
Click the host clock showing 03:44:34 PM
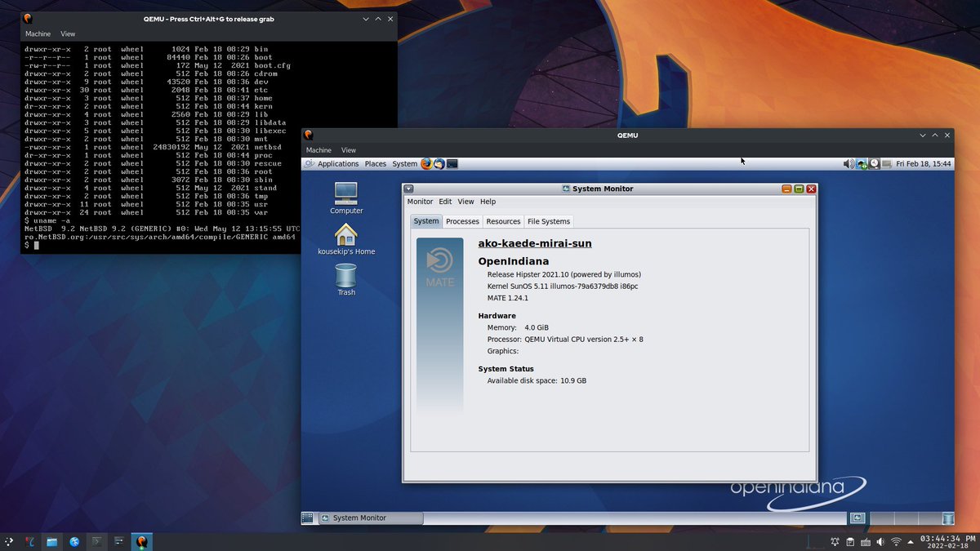pos(948,541)
